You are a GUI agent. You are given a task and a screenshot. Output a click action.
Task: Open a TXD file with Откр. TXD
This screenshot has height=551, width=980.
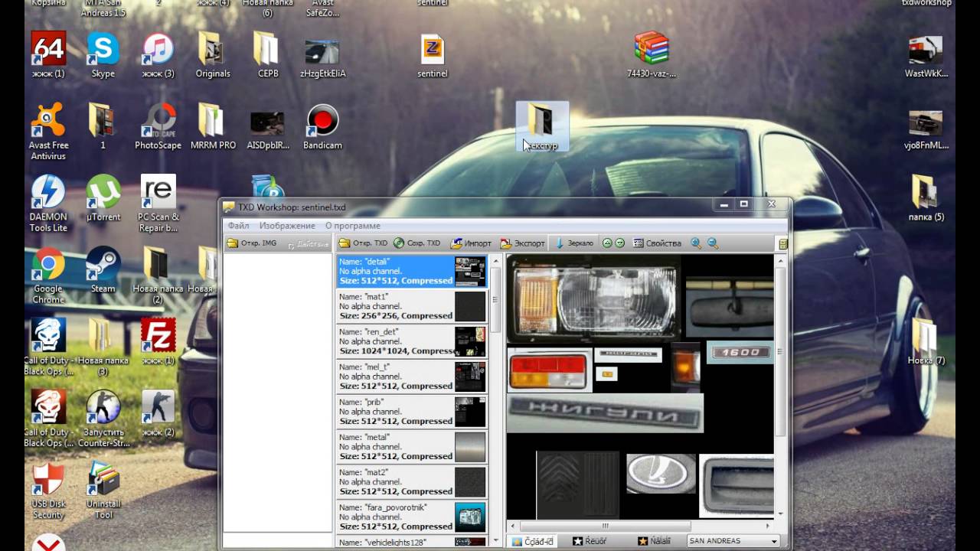363,243
